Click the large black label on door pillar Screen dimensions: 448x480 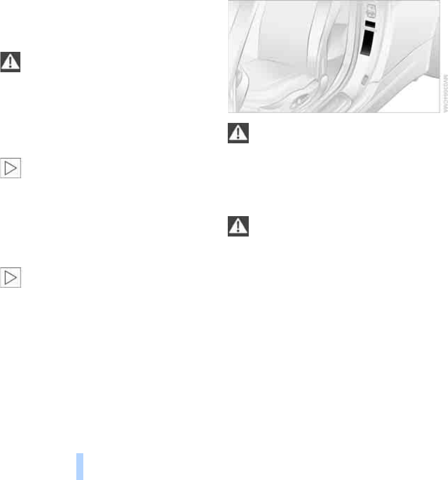coord(367,43)
